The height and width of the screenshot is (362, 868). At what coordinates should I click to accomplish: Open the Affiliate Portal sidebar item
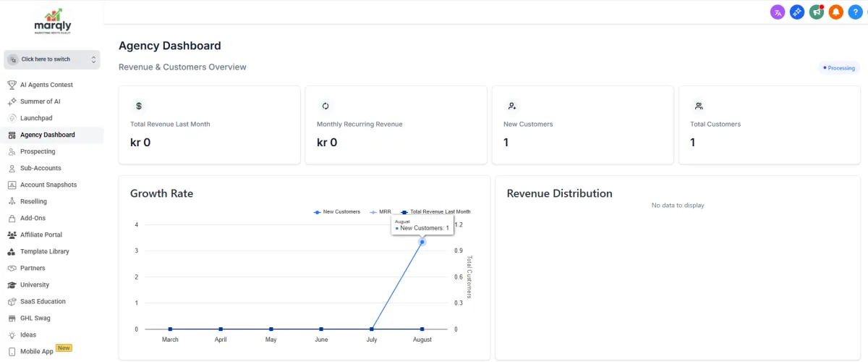[x=41, y=235]
